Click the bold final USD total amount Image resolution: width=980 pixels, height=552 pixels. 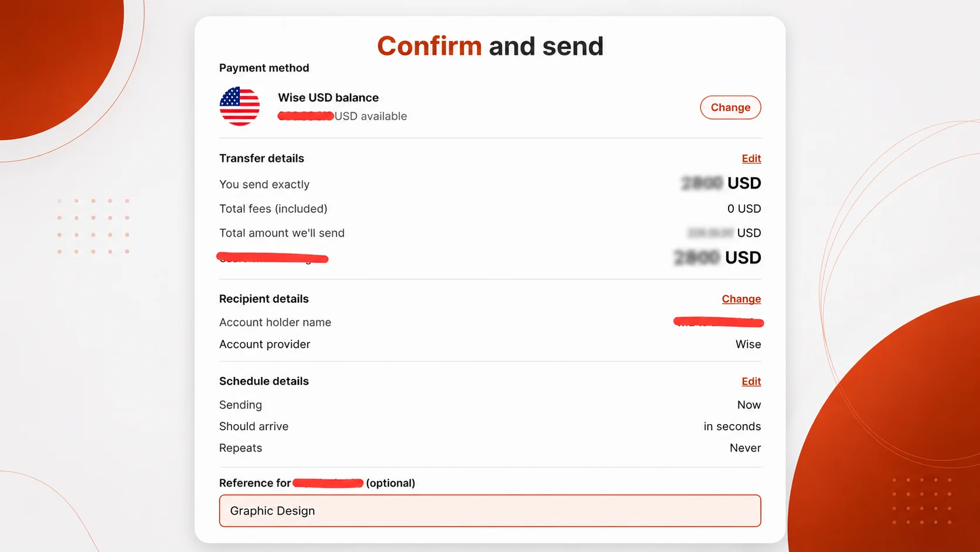(x=717, y=258)
